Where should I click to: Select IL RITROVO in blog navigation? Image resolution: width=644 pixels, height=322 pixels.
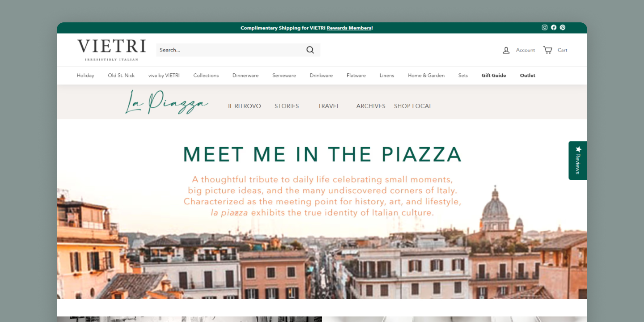pyautogui.click(x=245, y=106)
